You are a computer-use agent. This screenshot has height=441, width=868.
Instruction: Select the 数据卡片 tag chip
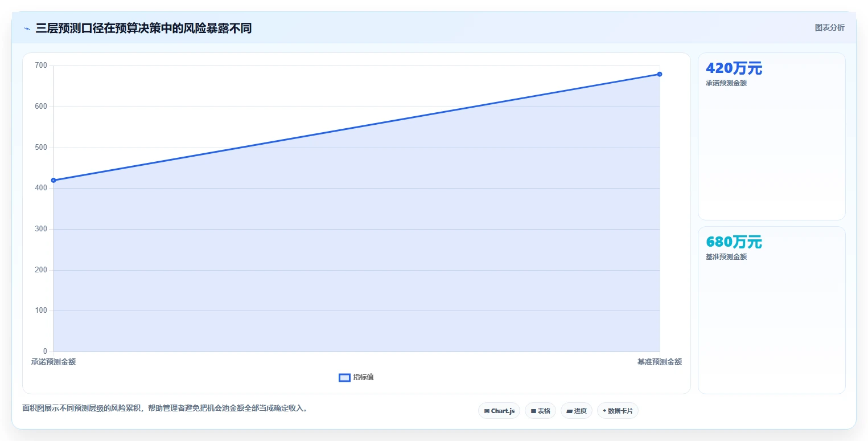coord(618,411)
